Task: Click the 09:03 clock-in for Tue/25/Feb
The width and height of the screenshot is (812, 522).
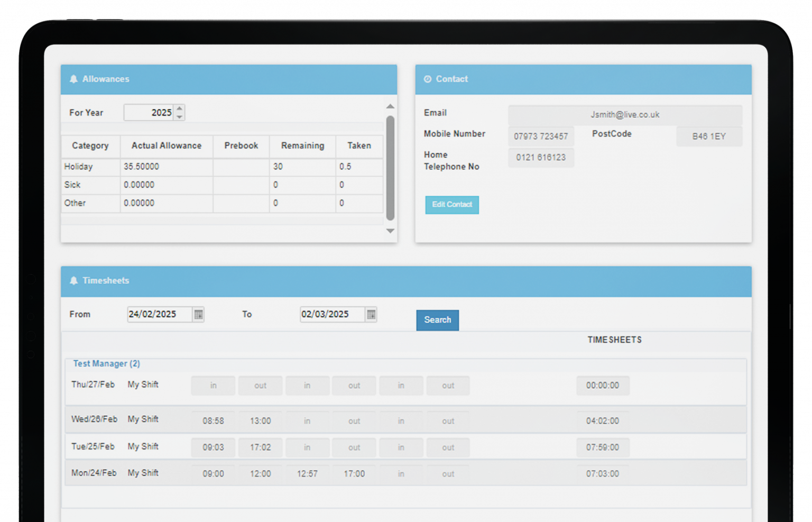Action: pyautogui.click(x=213, y=447)
